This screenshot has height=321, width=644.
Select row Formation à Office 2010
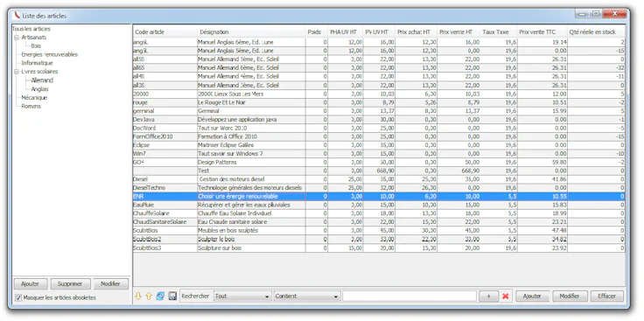point(379,136)
